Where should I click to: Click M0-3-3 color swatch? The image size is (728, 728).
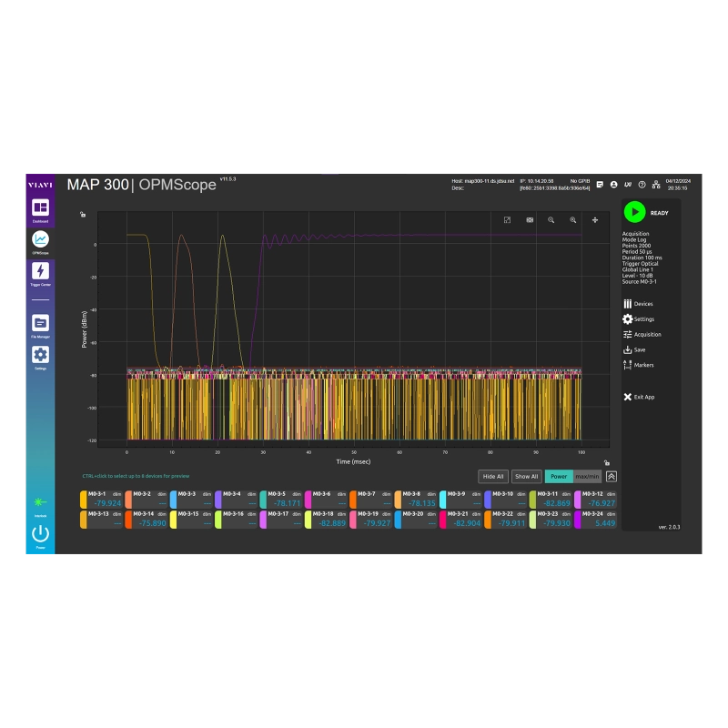(173, 499)
